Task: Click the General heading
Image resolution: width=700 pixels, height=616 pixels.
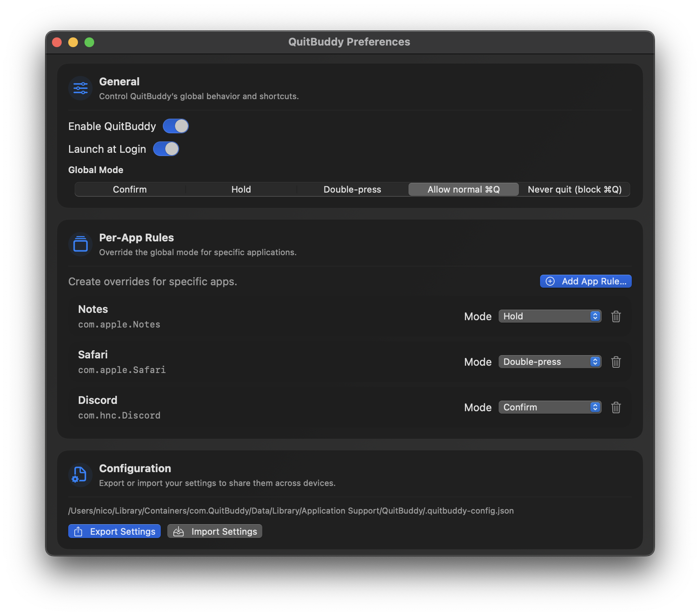Action: [119, 82]
